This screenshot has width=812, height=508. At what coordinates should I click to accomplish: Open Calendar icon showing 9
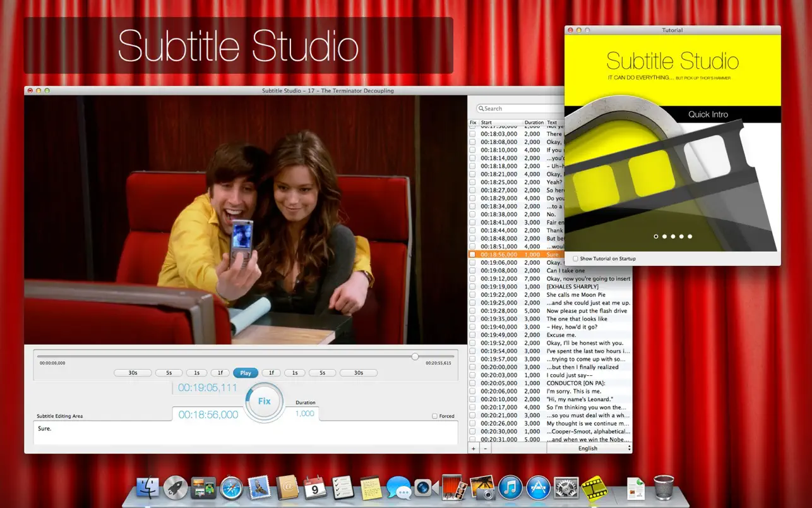314,488
